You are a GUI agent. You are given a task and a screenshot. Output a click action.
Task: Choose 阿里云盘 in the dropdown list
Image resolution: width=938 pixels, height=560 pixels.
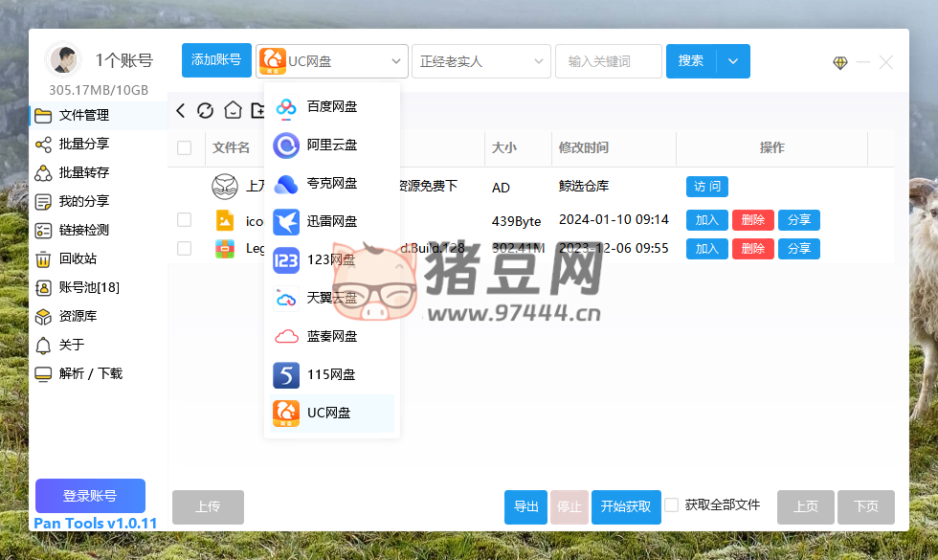click(x=331, y=146)
